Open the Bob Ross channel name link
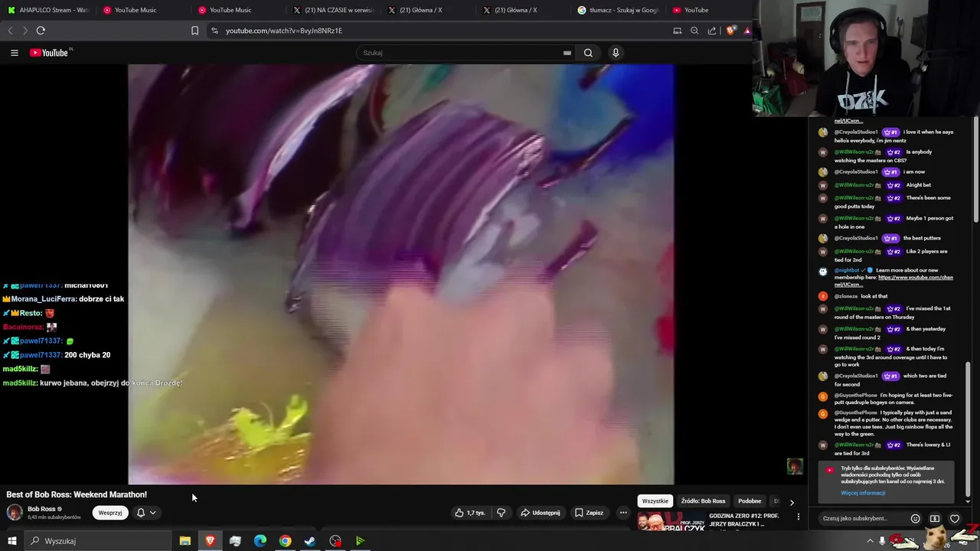The width and height of the screenshot is (980, 551). 41,509
